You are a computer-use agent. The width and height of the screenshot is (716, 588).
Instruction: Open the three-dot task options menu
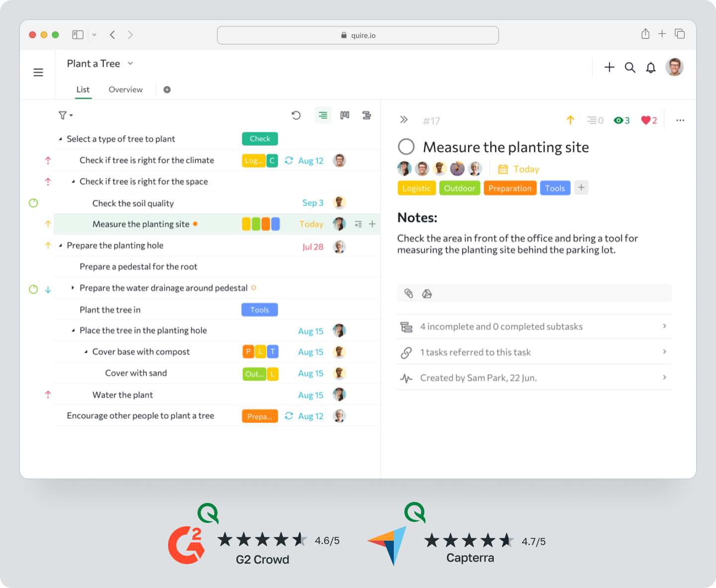point(680,120)
